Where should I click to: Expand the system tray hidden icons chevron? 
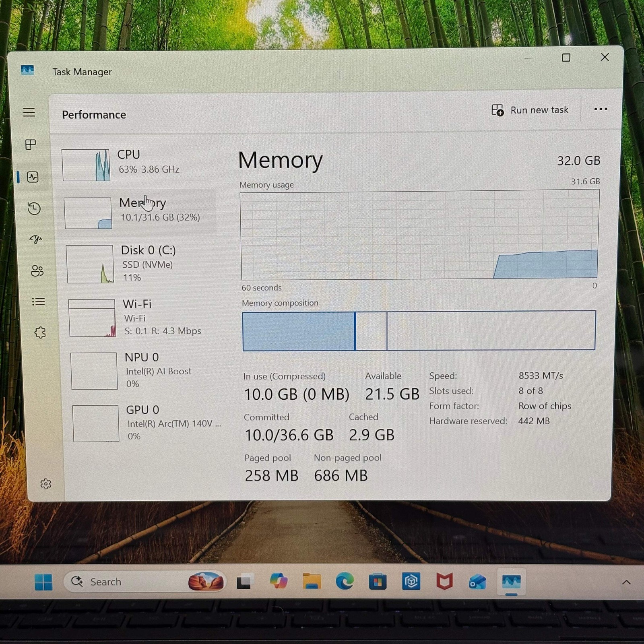(x=626, y=582)
